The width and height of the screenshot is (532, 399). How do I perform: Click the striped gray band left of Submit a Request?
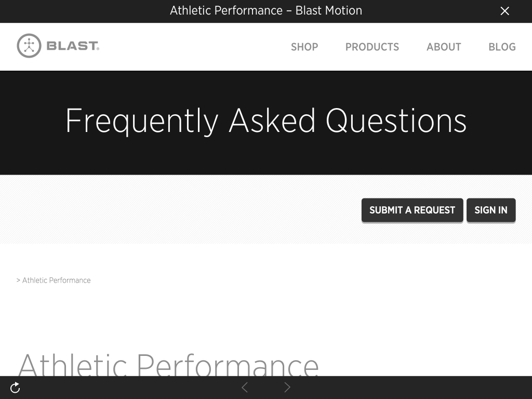180,209
